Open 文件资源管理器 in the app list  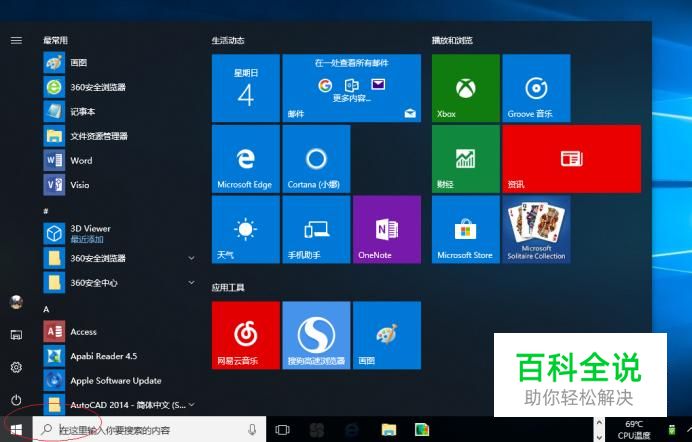[119, 136]
